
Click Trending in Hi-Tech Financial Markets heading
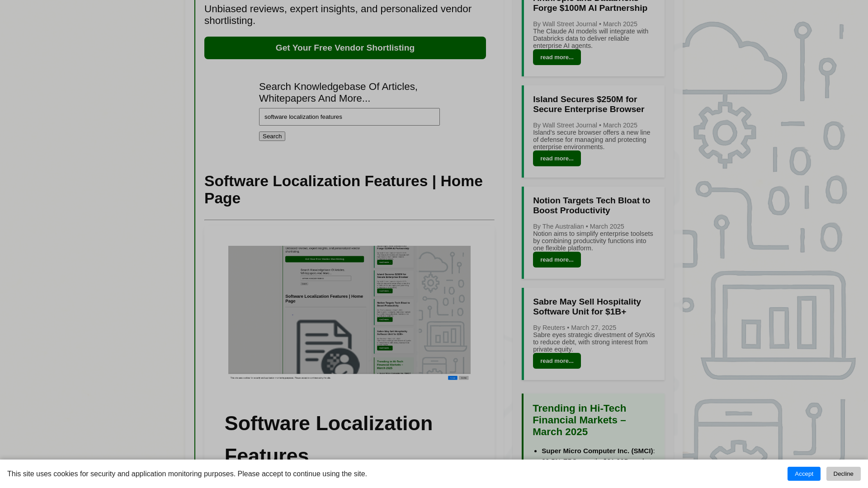click(x=580, y=420)
